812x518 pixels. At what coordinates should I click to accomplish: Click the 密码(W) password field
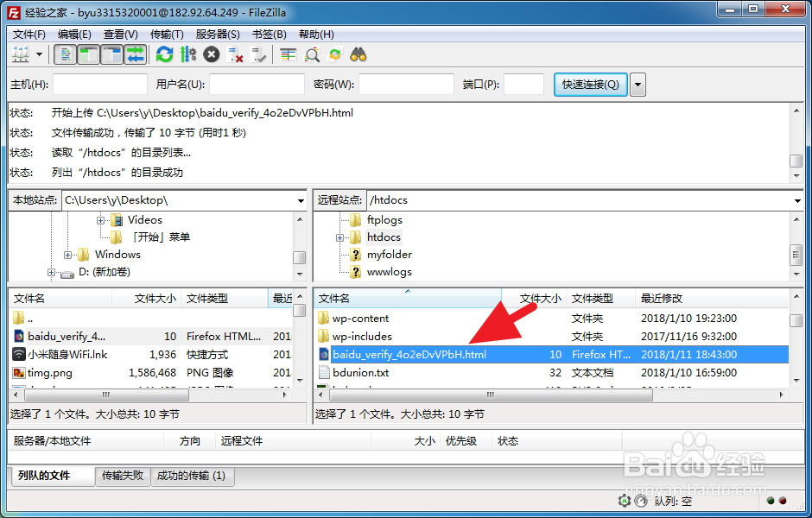tap(407, 85)
